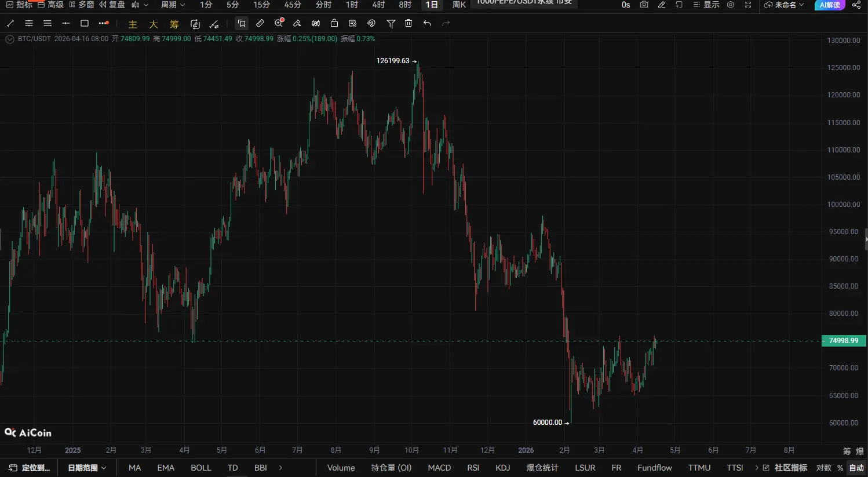
Task: Click the 定位到 locate button
Action: coord(29,468)
